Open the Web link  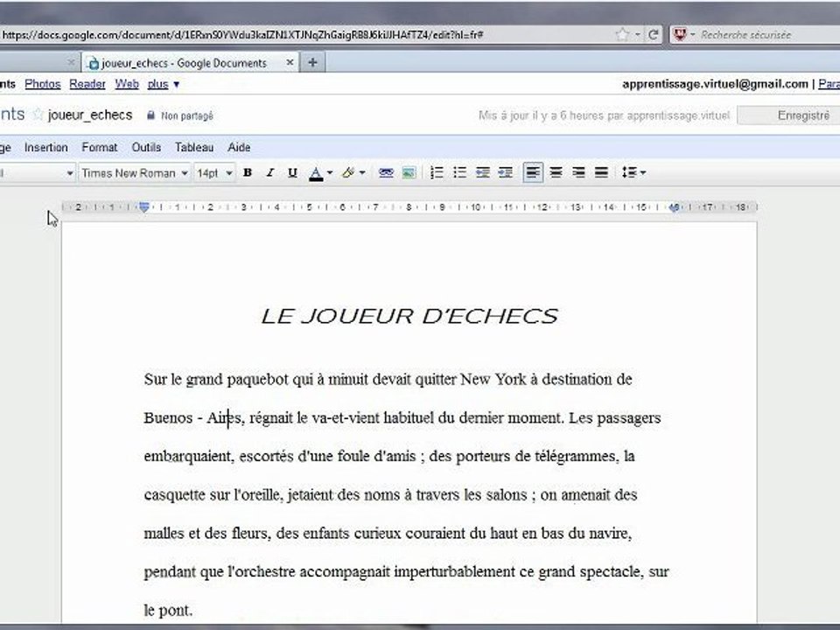(127, 84)
